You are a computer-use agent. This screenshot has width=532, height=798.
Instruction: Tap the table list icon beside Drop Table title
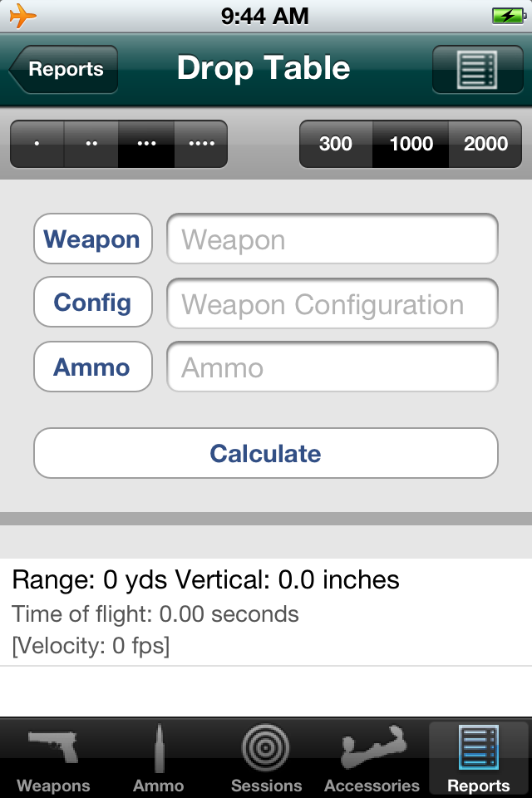tap(478, 69)
